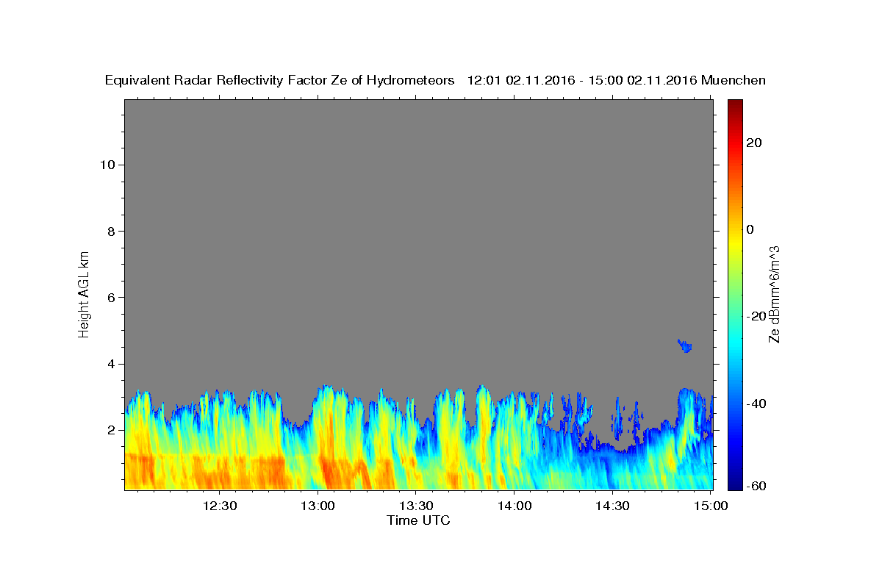This screenshot has width=882, height=588.
Task: Click the 6 km height tick label
Action: click(112, 298)
